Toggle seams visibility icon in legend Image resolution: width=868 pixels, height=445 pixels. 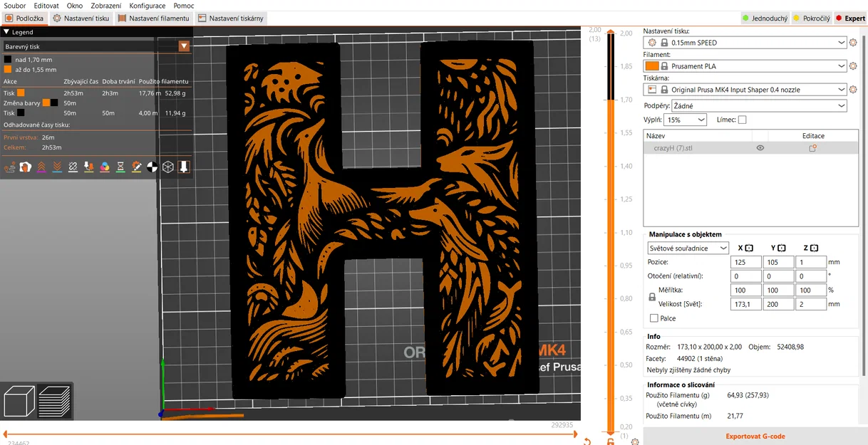click(x=73, y=167)
